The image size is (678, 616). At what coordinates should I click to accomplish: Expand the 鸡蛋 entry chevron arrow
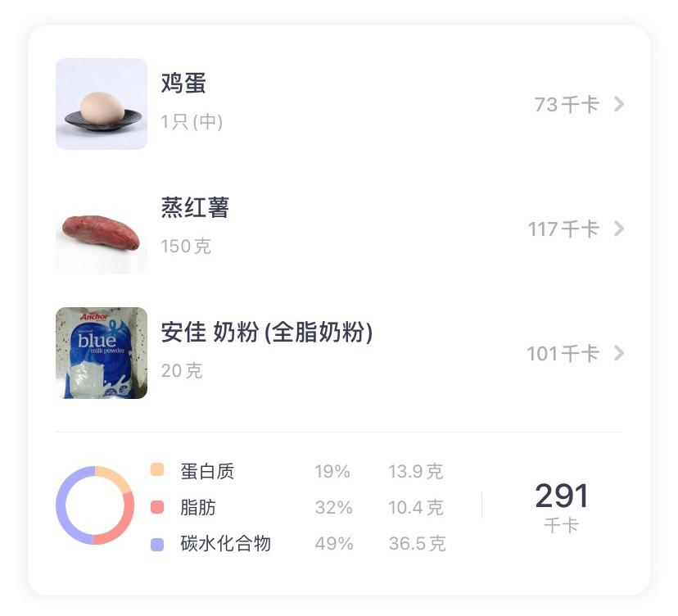[619, 104]
